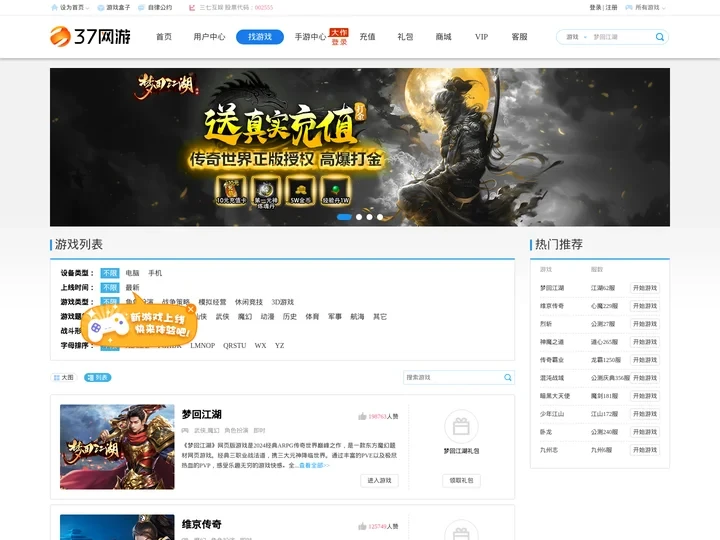This screenshot has width=720, height=540.
Task: Go to 首页 in navigation
Action: [x=164, y=37]
